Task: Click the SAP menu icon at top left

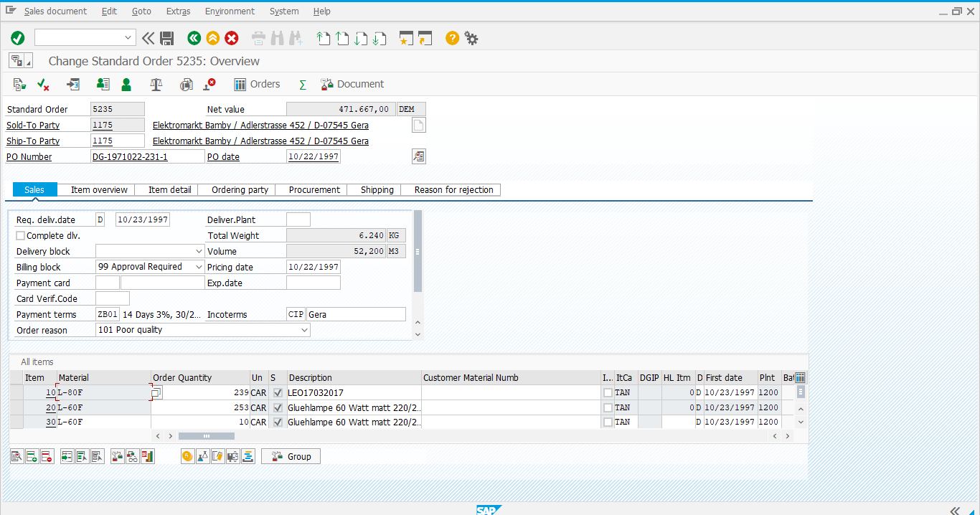Action: [10, 11]
